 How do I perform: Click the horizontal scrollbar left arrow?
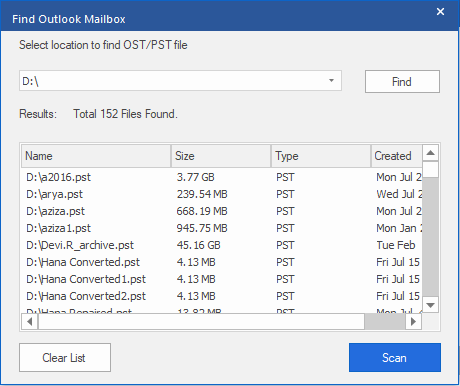[x=30, y=322]
